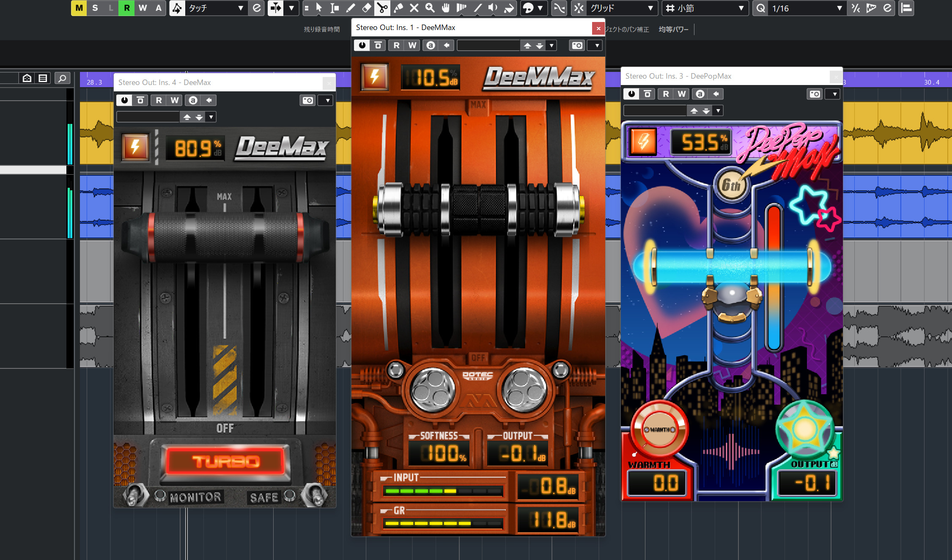952x560 pixels.
Task: Click the left-aligned bars icon at toolbar end
Action: (906, 8)
